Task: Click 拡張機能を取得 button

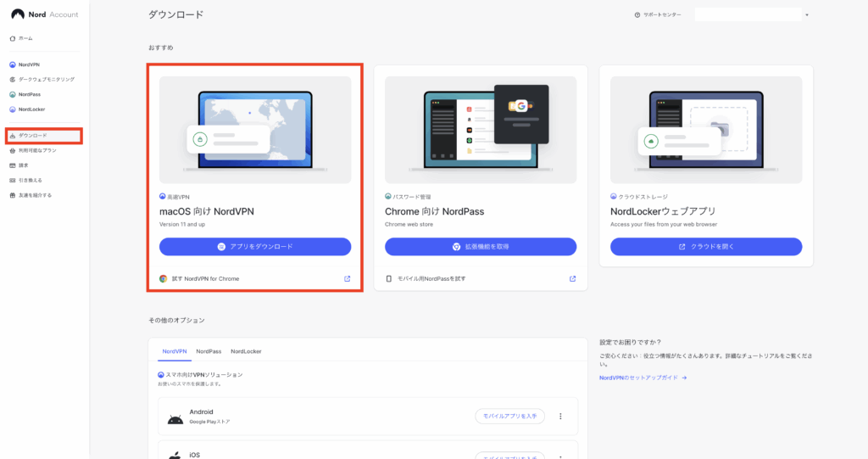Action: pos(481,247)
